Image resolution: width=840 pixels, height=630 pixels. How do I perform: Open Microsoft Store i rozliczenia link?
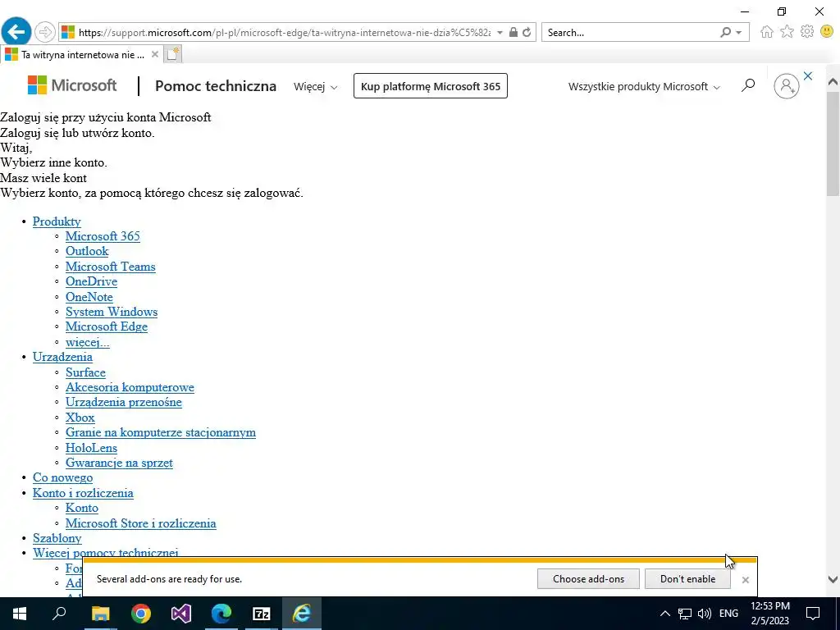coord(141,523)
